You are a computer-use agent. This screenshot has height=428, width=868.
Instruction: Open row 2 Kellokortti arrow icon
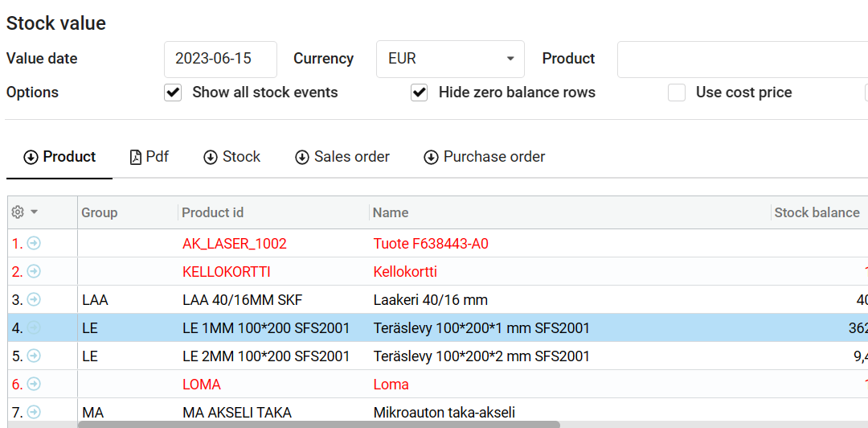click(x=34, y=271)
